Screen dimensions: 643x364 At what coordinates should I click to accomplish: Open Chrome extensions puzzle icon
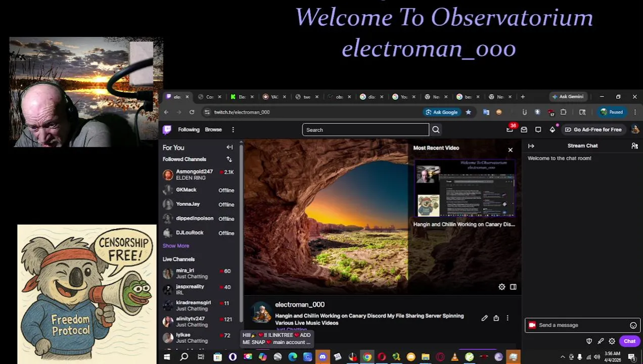[563, 112]
